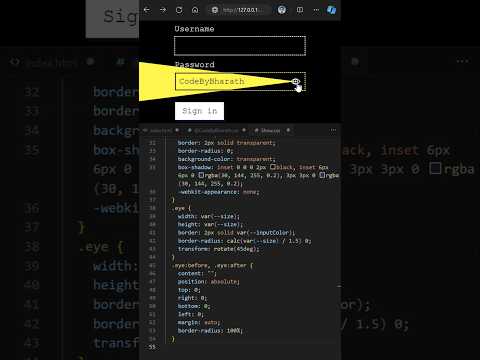Click the 'position: absolute;' line

click(209, 282)
